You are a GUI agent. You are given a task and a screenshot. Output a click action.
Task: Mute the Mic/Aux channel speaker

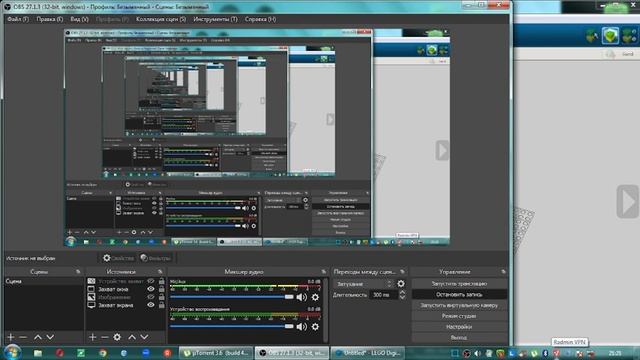[302, 298]
